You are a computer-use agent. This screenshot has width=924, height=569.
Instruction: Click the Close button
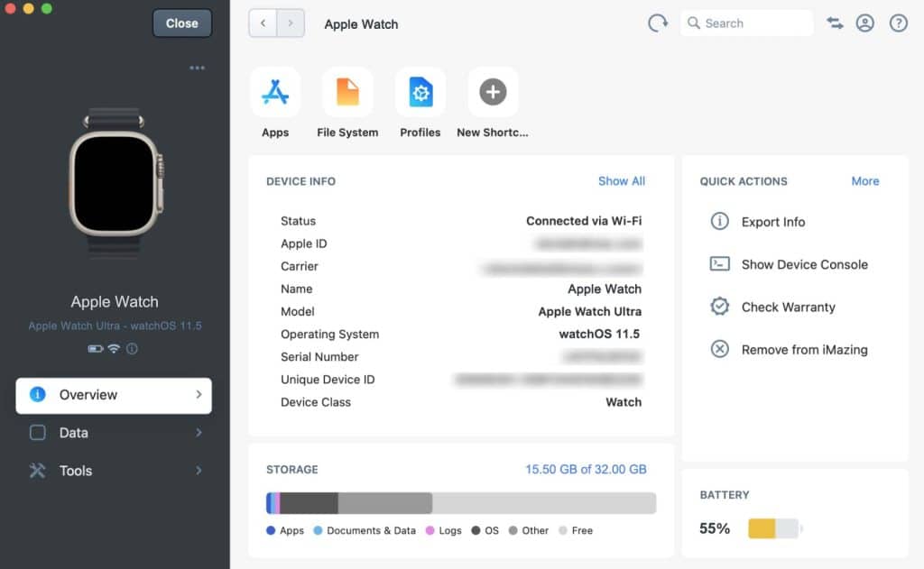coord(182,23)
